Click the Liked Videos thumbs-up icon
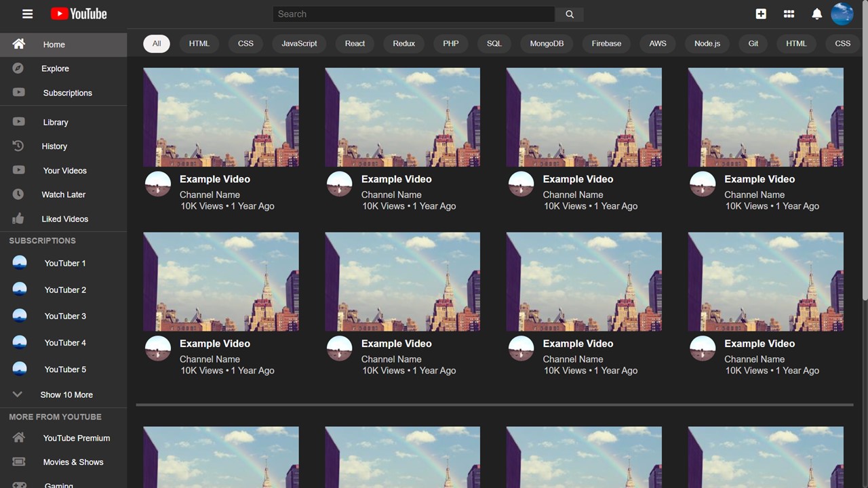This screenshot has height=488, width=868. [18, 219]
